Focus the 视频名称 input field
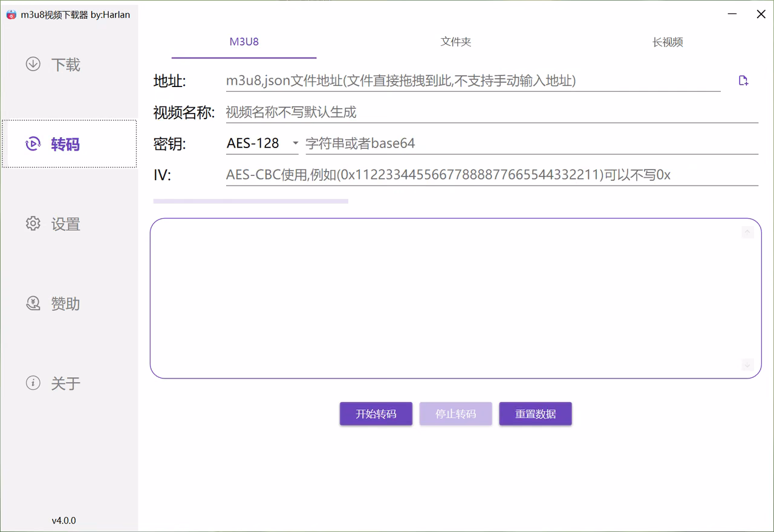The width and height of the screenshot is (774, 532). tap(492, 112)
